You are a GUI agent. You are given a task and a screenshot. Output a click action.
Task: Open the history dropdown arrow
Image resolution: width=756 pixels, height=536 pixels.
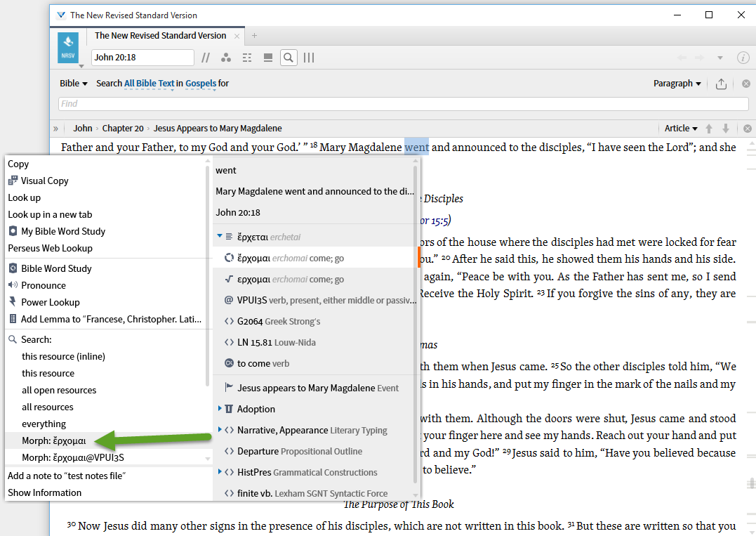click(x=719, y=58)
